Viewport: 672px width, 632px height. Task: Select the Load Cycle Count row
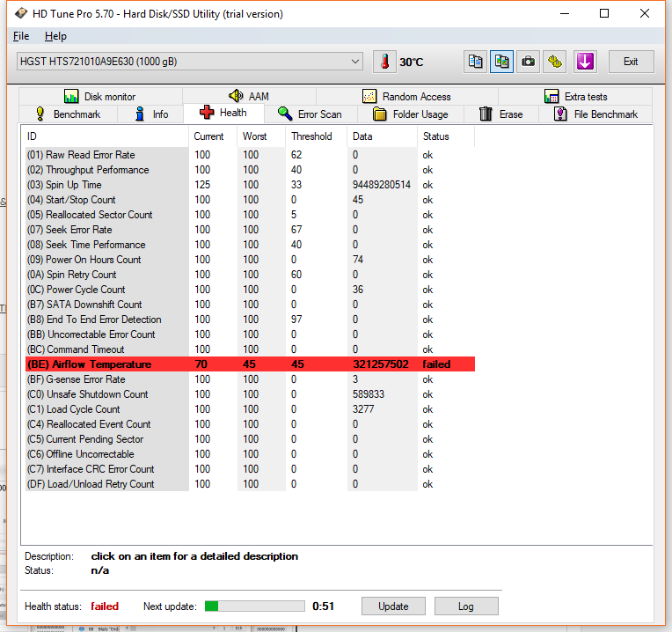pyautogui.click(x=250, y=409)
